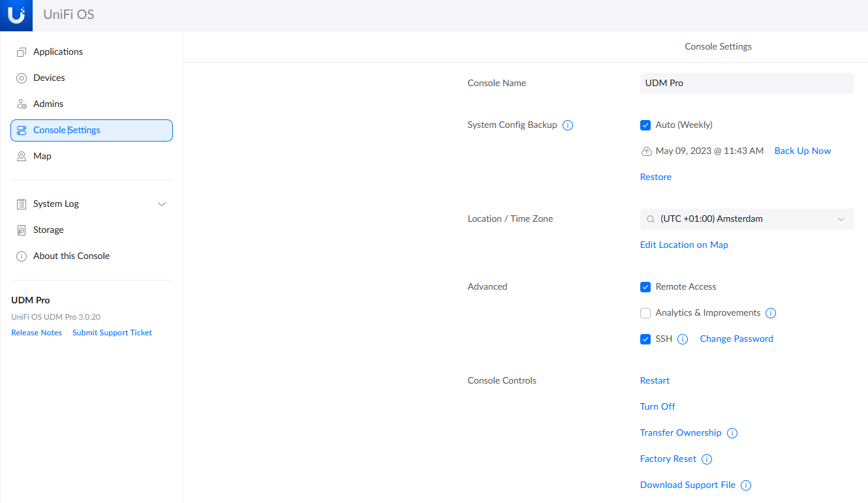Click the Ubiquiti logo icon
The width and height of the screenshot is (868, 503).
16,16
